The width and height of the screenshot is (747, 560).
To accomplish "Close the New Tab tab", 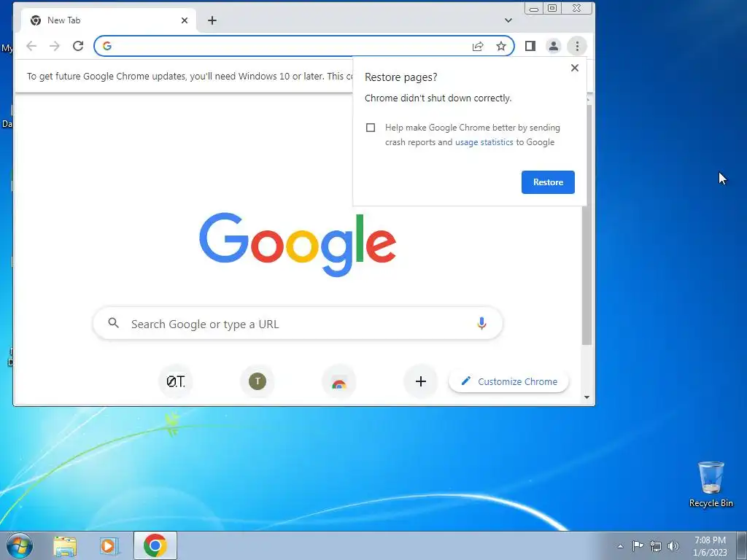I will (185, 20).
